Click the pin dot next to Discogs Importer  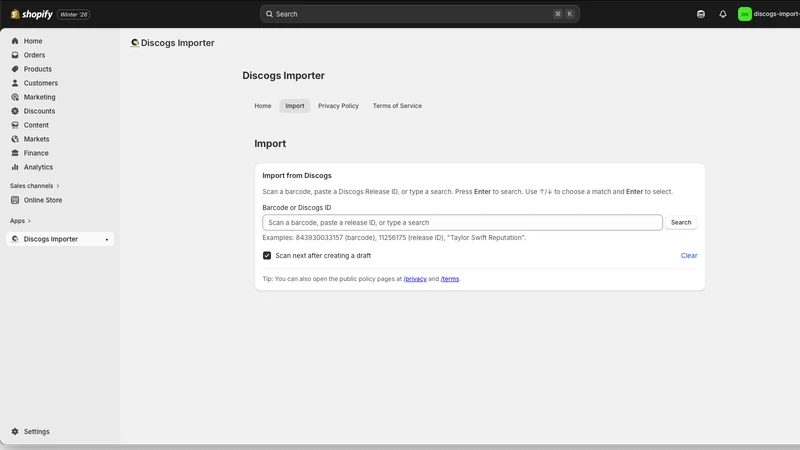107,239
